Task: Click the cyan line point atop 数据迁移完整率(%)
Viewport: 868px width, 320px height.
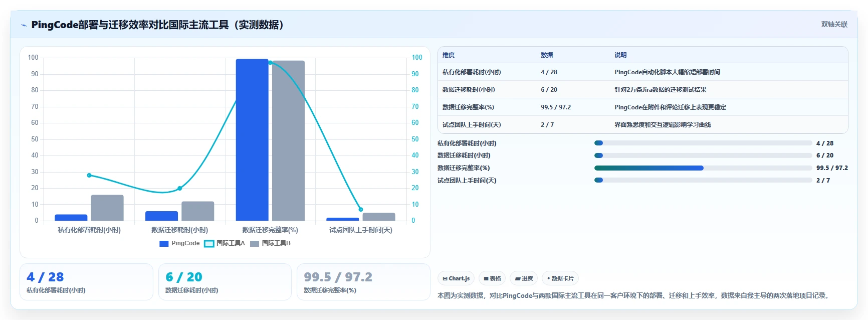Action: 270,63
